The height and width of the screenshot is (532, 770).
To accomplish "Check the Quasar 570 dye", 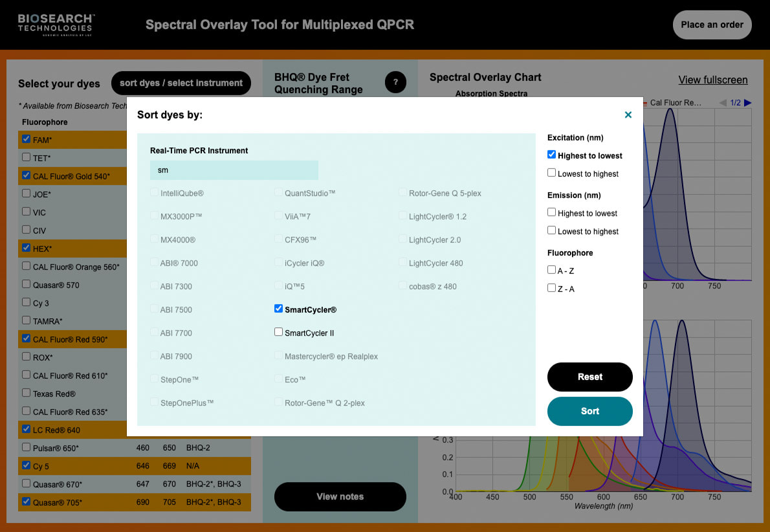I will pos(26,284).
